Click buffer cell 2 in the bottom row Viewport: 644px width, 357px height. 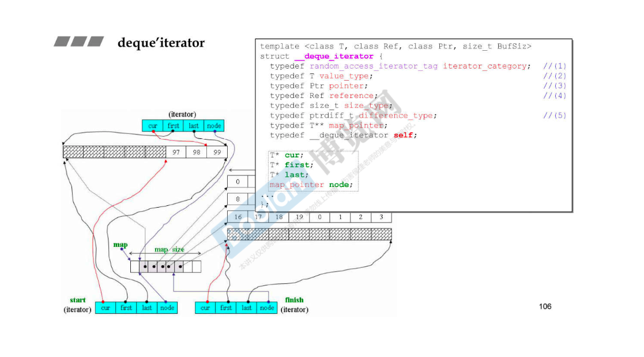tap(361, 217)
